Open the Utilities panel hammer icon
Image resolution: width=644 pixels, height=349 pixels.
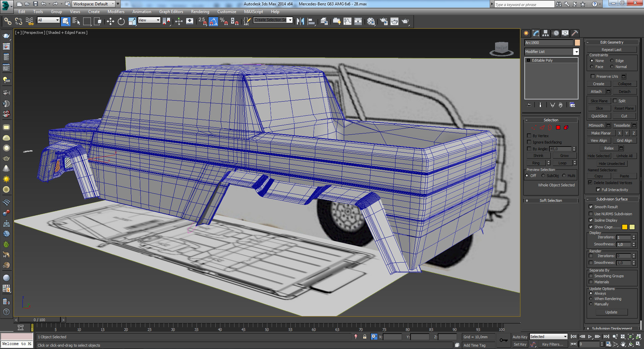tap(575, 33)
